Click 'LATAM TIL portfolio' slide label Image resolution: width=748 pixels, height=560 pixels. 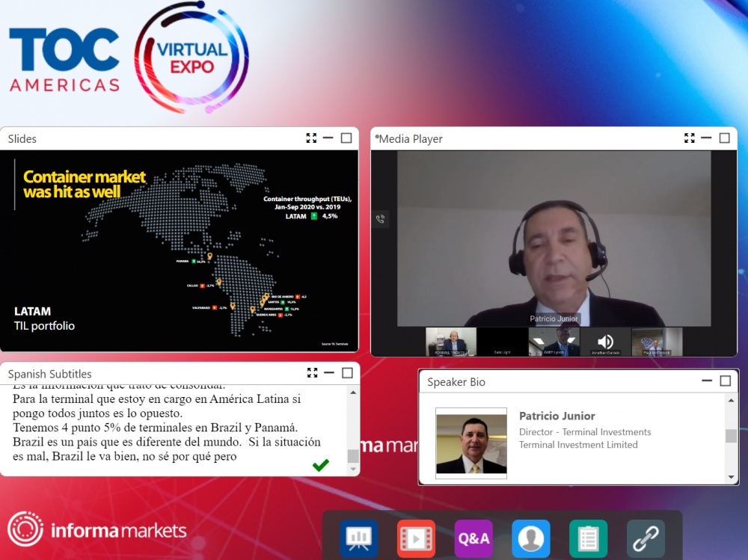click(x=44, y=319)
